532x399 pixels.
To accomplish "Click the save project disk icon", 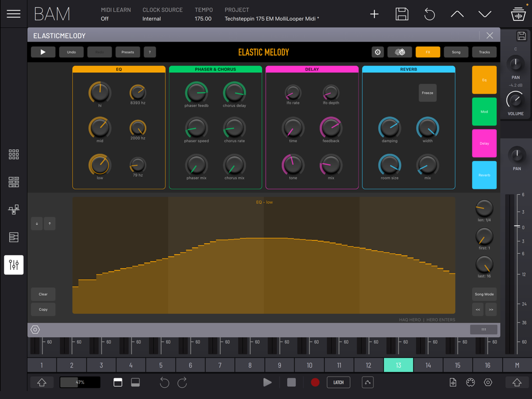I will (x=402, y=14).
